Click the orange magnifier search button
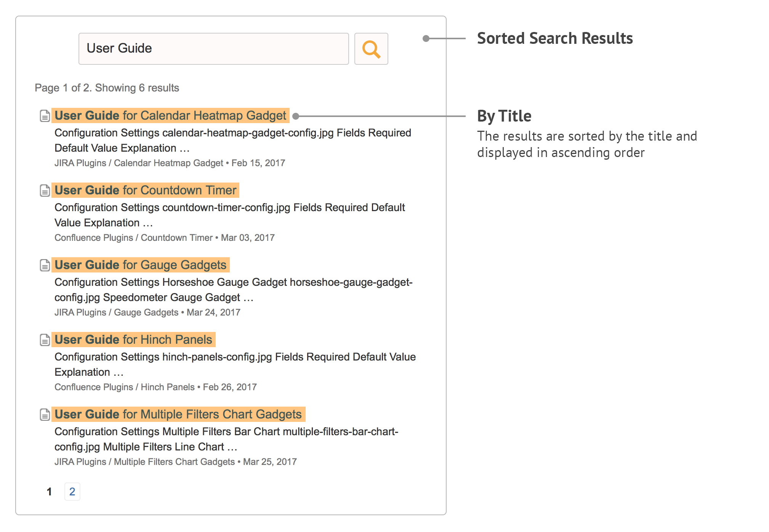Screen dimensions: 769x532 pos(371,49)
